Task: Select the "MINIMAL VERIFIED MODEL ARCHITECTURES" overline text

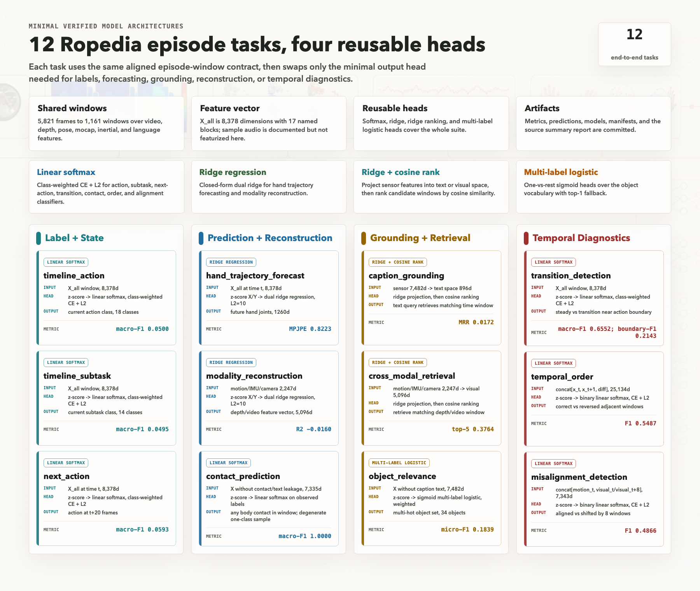Action: (106, 26)
